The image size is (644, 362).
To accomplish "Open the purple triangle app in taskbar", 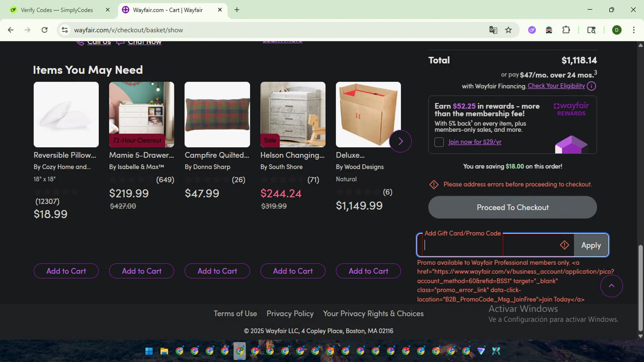I will [481, 351].
